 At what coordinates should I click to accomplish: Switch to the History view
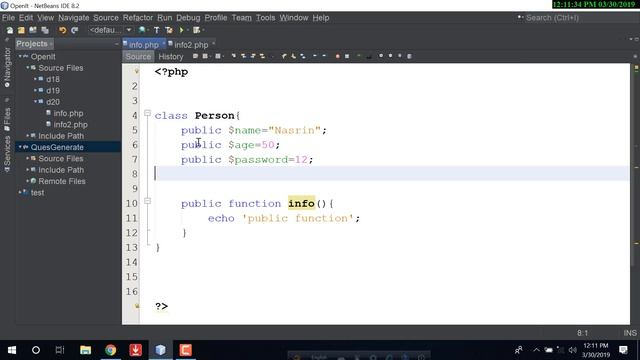tap(171, 57)
